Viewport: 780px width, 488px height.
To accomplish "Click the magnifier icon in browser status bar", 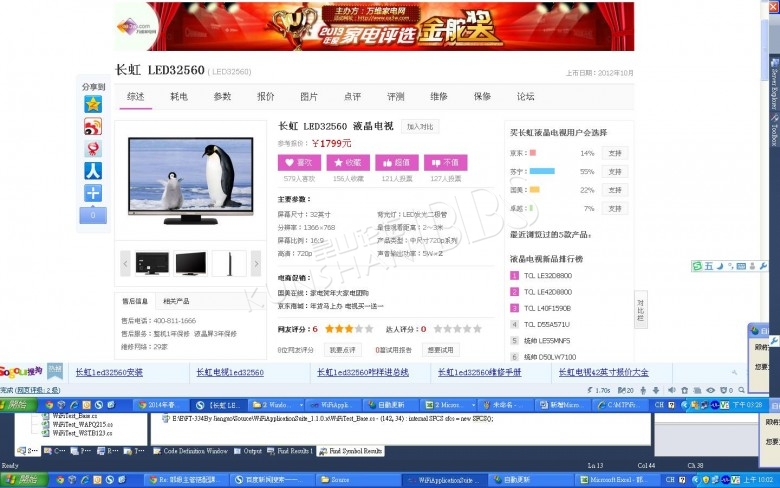I will [x=742, y=390].
